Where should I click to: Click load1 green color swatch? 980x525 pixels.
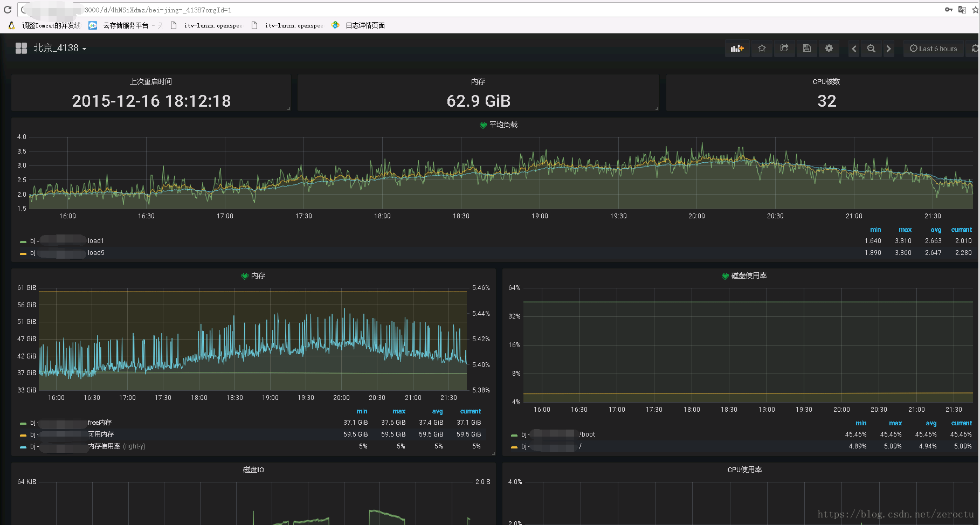pyautogui.click(x=23, y=241)
